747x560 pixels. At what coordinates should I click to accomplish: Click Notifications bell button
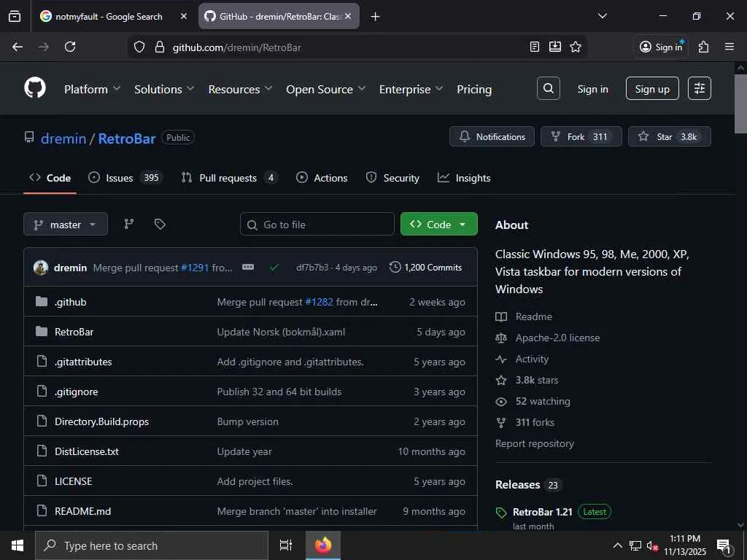click(x=492, y=136)
